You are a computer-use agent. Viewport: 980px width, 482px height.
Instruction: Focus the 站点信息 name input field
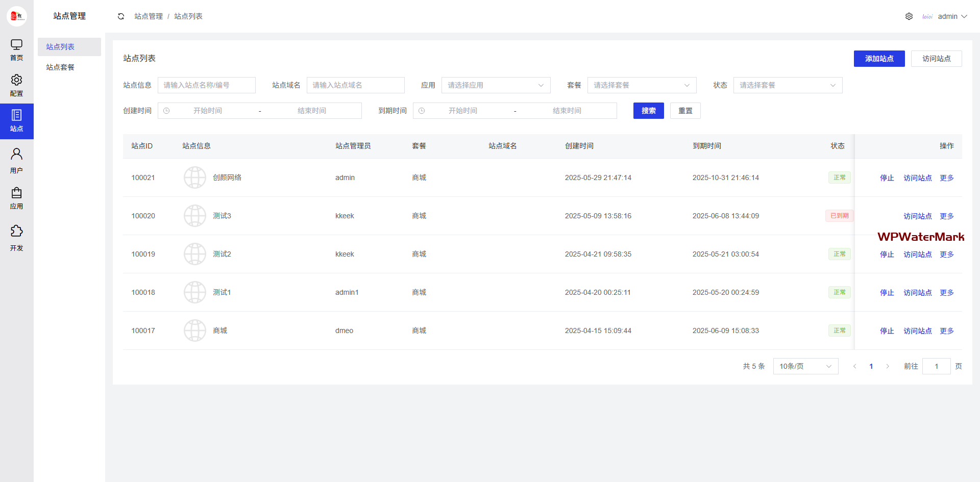pos(206,85)
